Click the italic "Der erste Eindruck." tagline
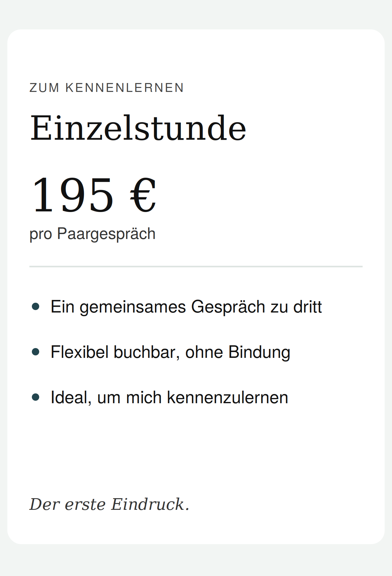The width and height of the screenshot is (392, 576). click(x=109, y=505)
